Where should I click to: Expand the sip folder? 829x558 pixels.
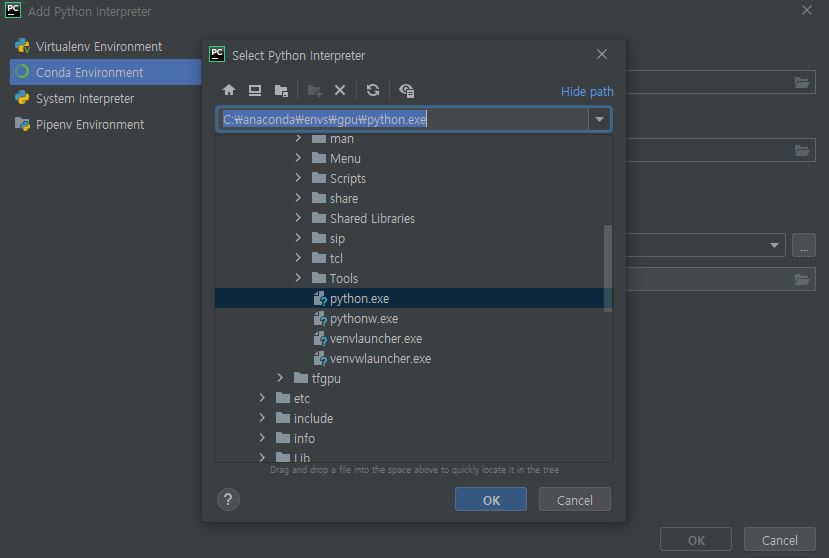click(x=298, y=238)
